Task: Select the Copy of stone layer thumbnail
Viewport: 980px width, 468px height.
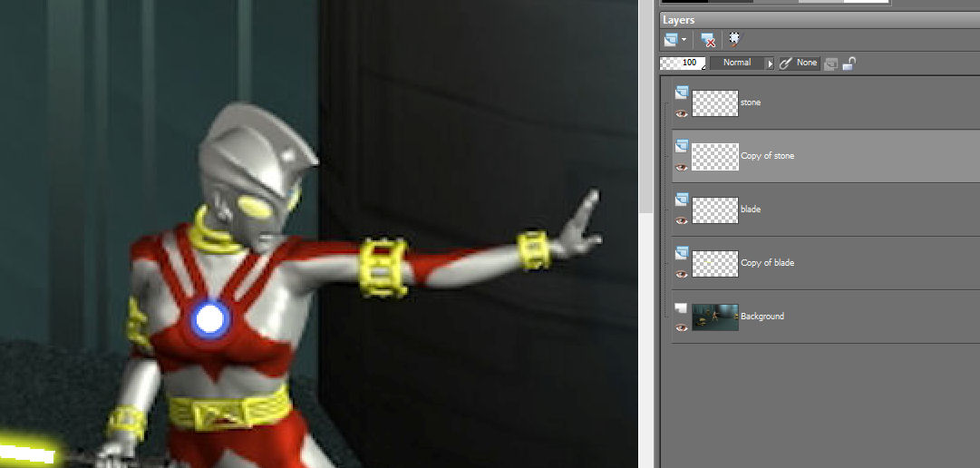Action: [x=715, y=156]
